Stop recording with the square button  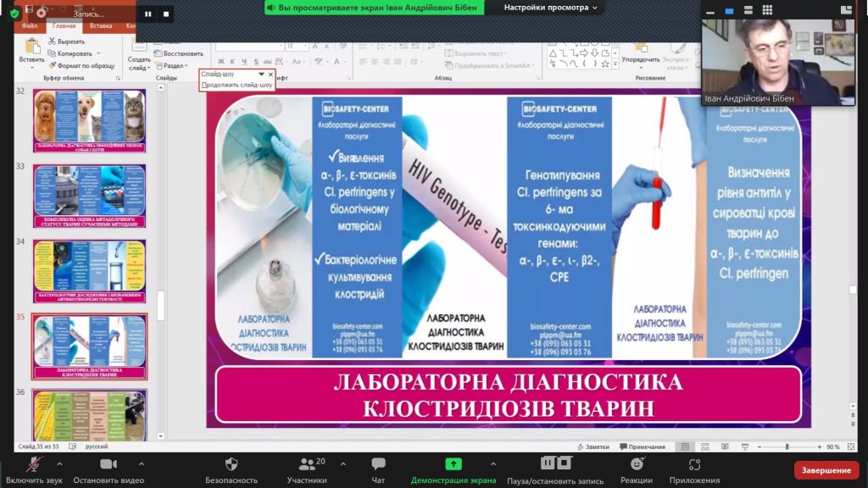tap(166, 14)
